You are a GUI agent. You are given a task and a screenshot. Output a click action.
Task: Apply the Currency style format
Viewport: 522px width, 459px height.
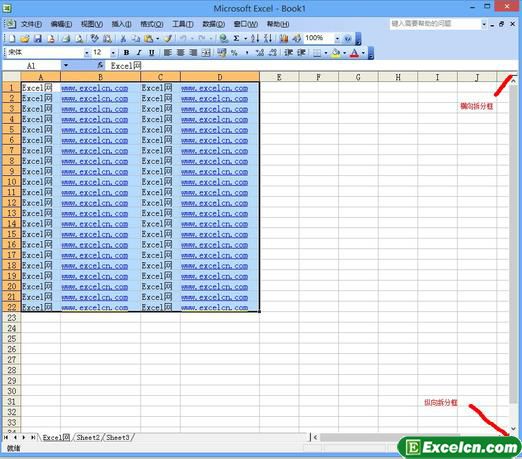[x=222, y=53]
